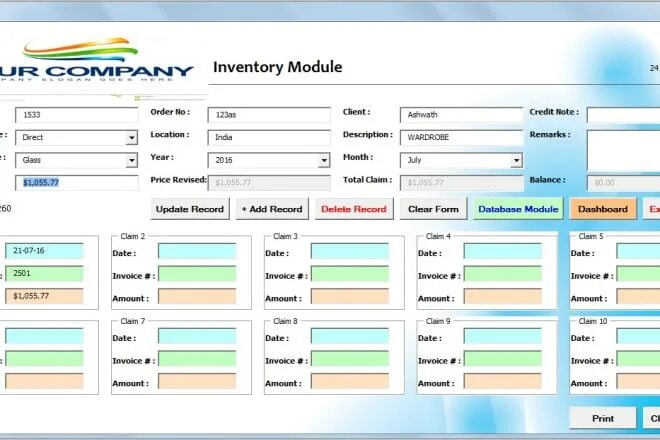Click the company logo image
This screenshot has height=440, width=660.
pos(97,59)
